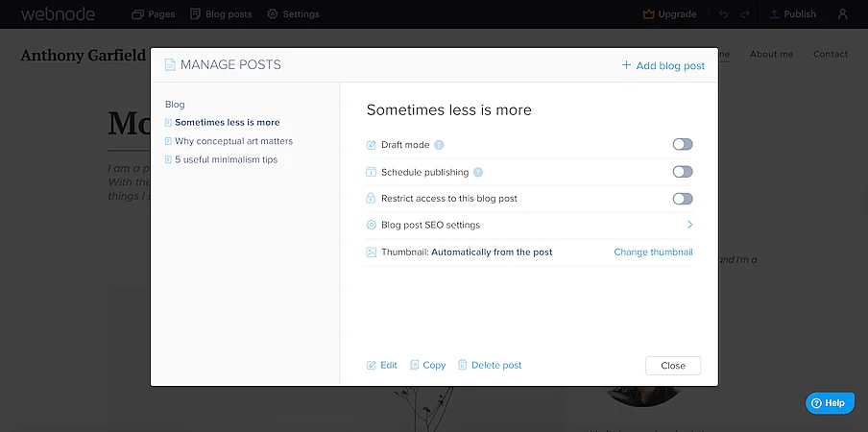
Task: Click the undo arrow icon
Action: (x=724, y=14)
